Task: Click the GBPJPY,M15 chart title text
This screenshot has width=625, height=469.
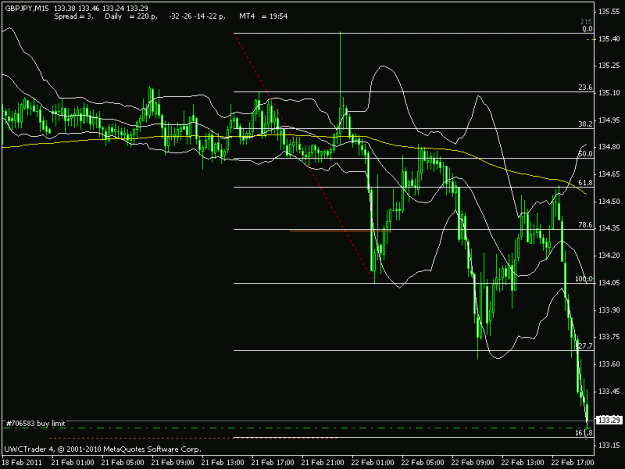Action: (x=26, y=8)
